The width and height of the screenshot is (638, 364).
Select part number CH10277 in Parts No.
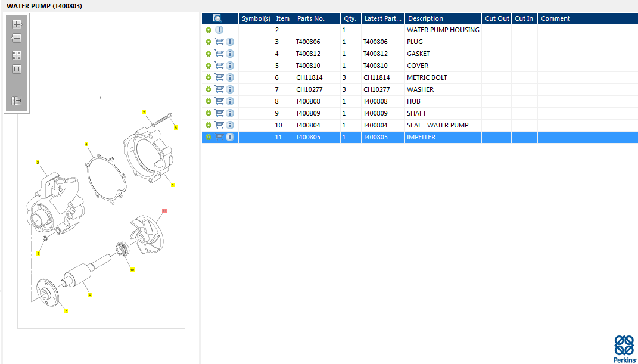click(x=317, y=89)
